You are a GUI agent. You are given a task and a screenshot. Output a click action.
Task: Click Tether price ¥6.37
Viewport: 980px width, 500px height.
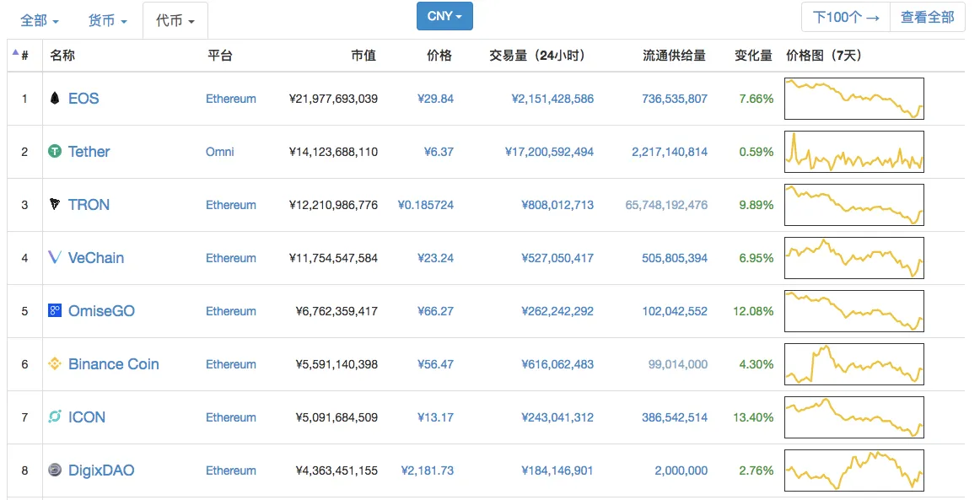click(439, 152)
